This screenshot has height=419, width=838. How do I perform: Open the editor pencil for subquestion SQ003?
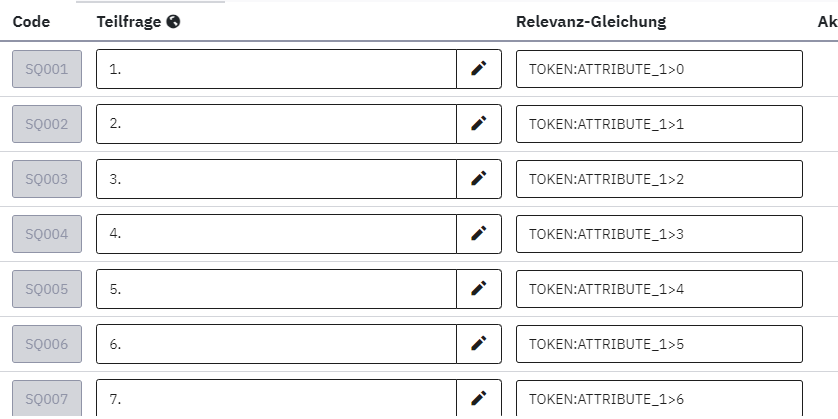(479, 179)
